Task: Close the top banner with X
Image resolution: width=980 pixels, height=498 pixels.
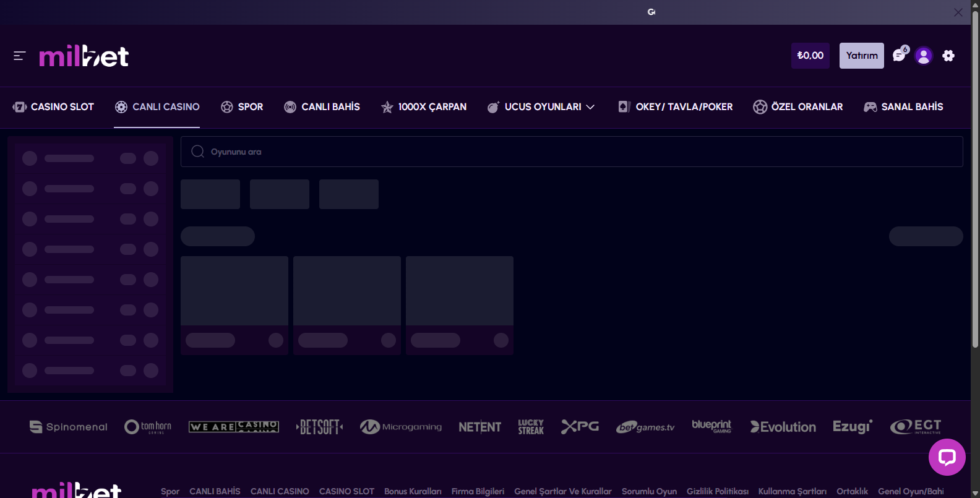Action: pos(958,12)
